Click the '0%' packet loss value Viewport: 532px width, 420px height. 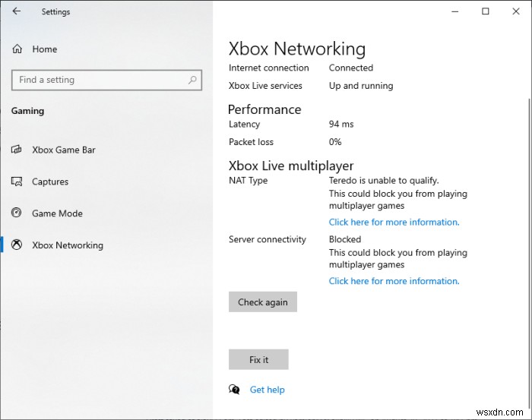click(335, 142)
